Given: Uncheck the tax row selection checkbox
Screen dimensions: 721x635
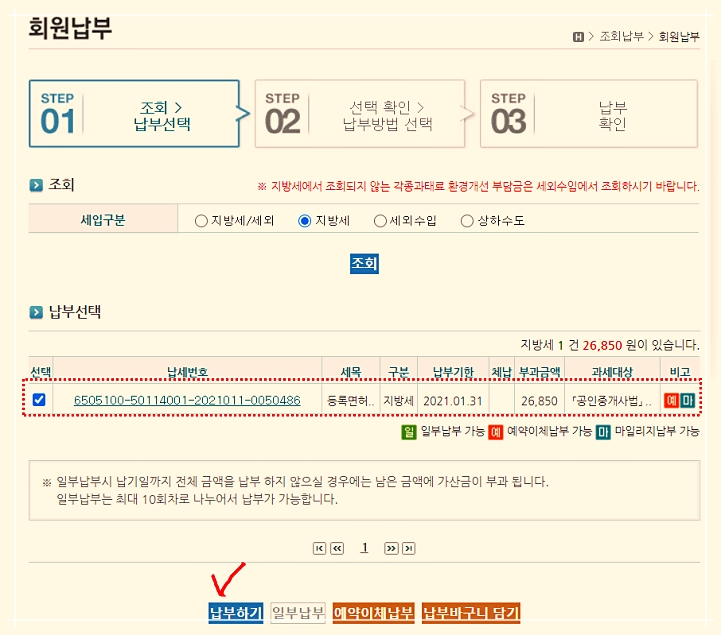Looking at the screenshot, I should click(x=39, y=400).
